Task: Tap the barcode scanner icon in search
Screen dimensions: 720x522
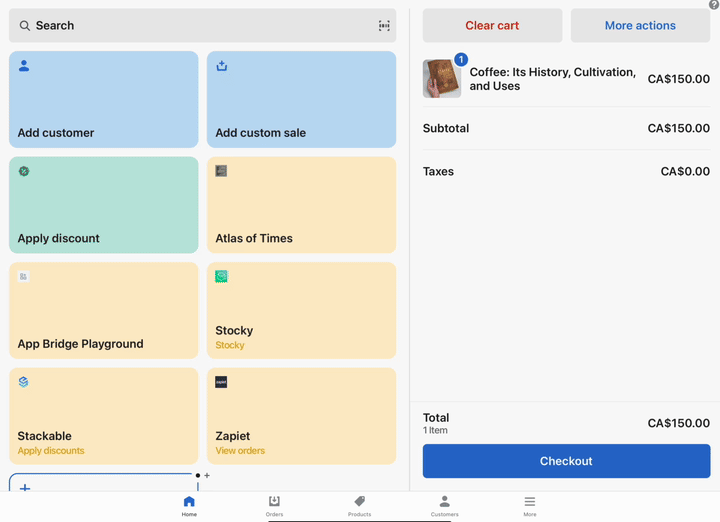Action: [384, 26]
